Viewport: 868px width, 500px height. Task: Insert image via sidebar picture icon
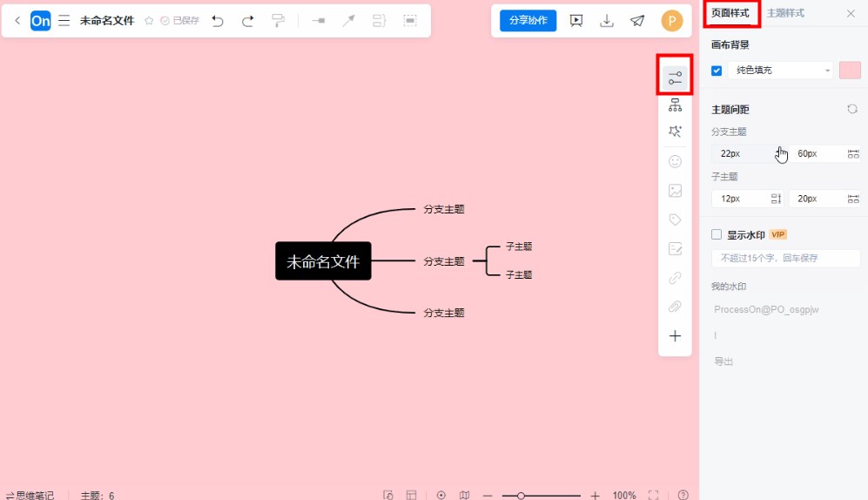[x=675, y=191]
